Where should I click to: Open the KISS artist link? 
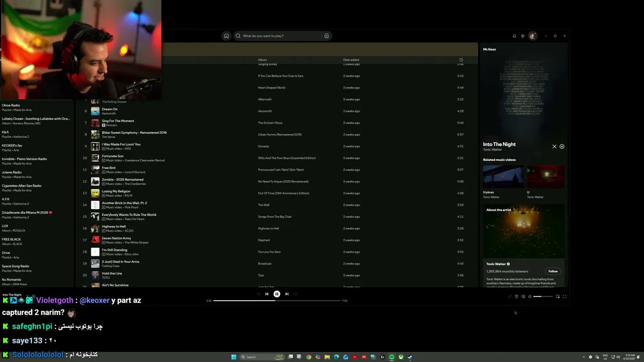tap(128, 149)
